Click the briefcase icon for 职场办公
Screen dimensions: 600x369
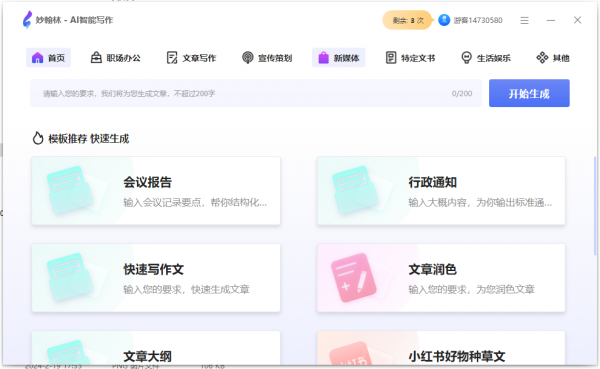pos(96,57)
